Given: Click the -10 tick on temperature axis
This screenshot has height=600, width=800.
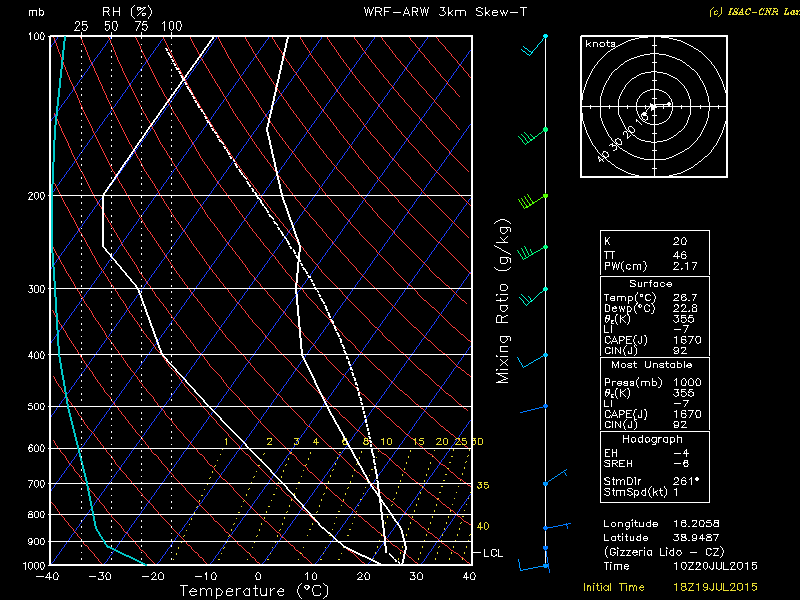Looking at the screenshot, I should point(205,577).
